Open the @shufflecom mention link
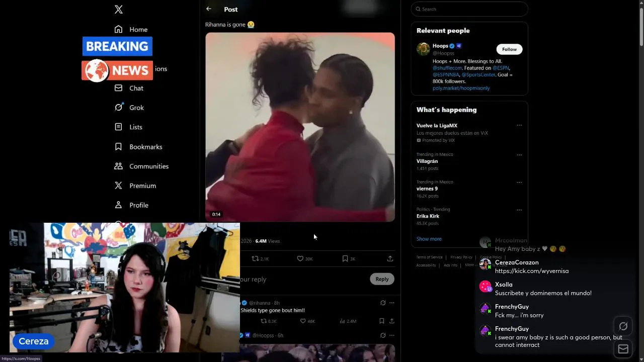644x362 pixels. [447, 68]
